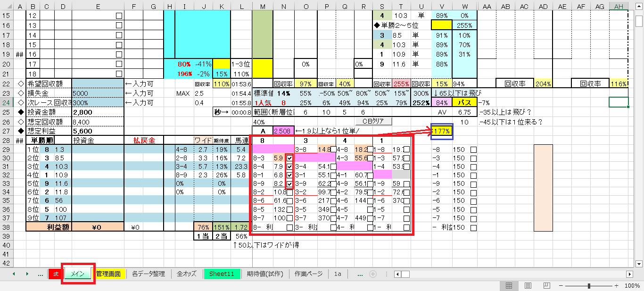Check the 8-2 combination checkbox
The width and height of the screenshot is (644, 291).
click(289, 192)
